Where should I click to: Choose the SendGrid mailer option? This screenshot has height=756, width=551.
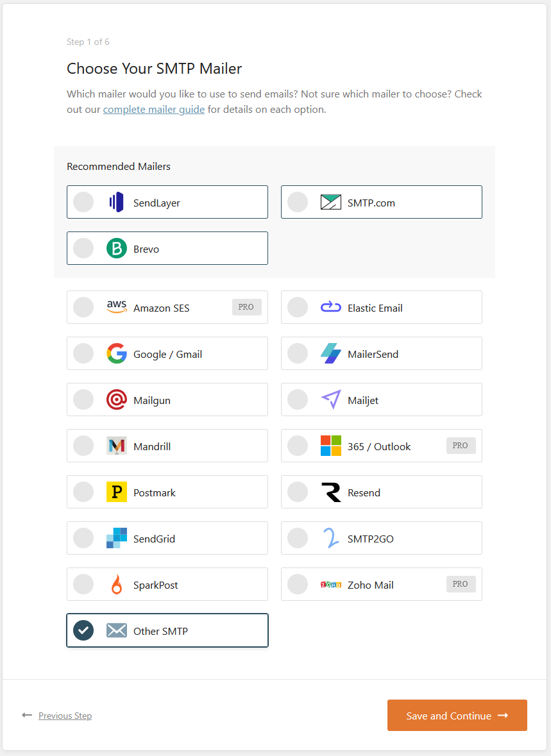tap(167, 538)
